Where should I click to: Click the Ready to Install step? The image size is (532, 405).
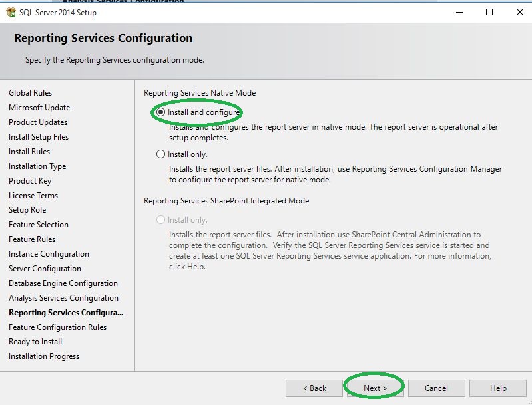[x=35, y=342]
